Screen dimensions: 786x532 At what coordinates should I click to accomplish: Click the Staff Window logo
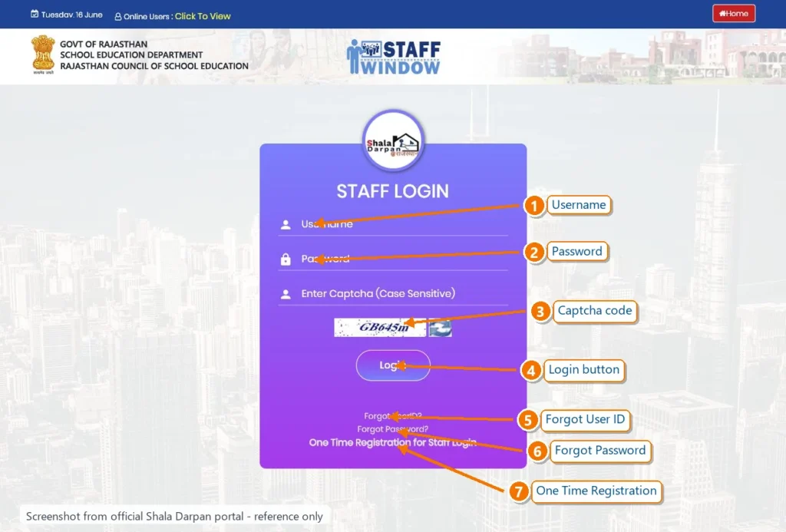[394, 57]
